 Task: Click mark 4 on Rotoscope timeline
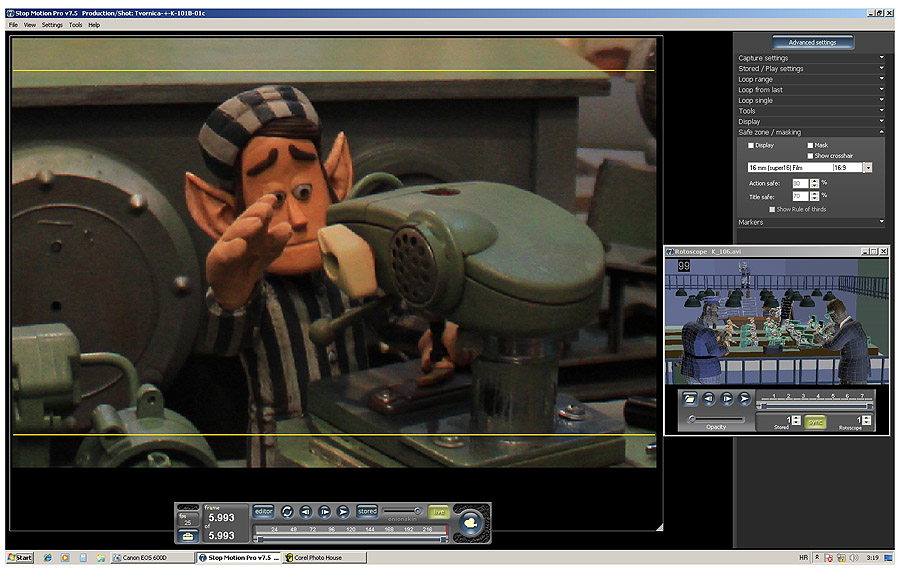[x=817, y=396]
